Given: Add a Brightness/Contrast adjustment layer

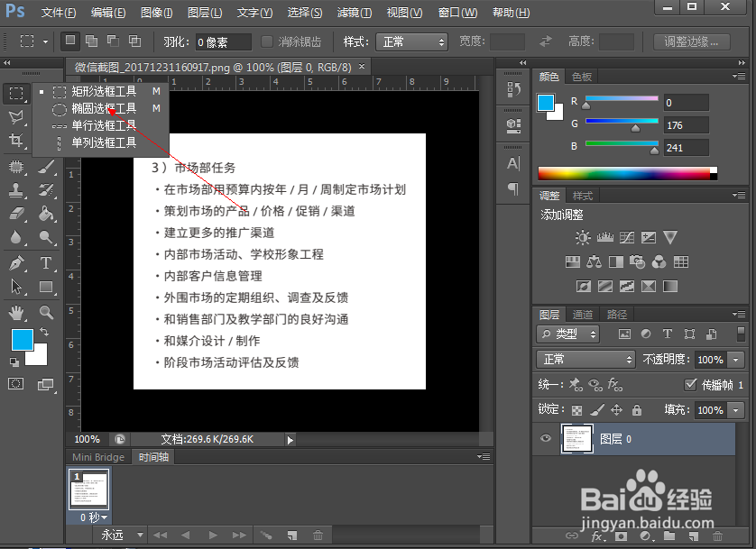Looking at the screenshot, I should pos(582,236).
